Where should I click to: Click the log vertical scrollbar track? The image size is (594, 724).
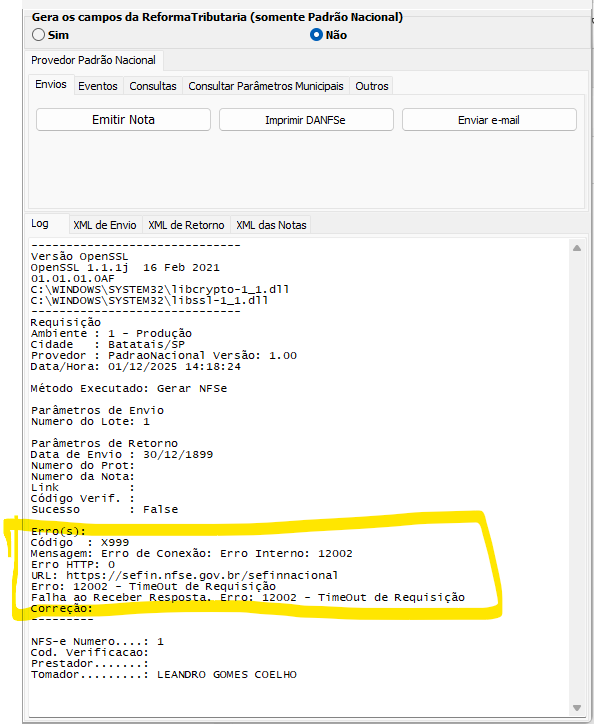(x=577, y=477)
